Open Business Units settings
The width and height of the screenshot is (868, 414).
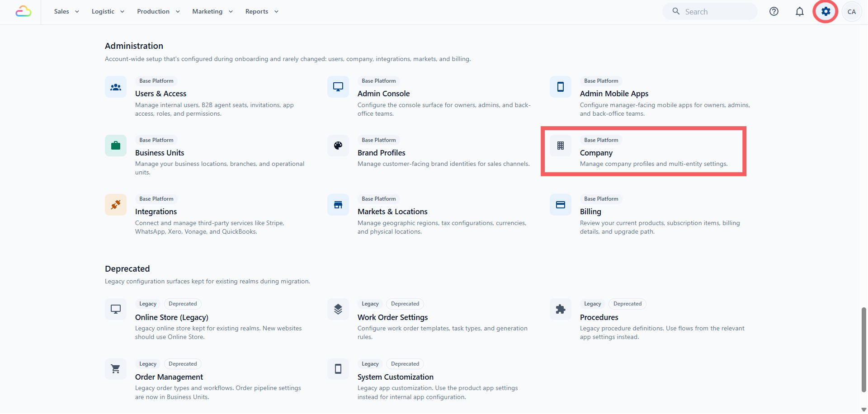pos(160,153)
